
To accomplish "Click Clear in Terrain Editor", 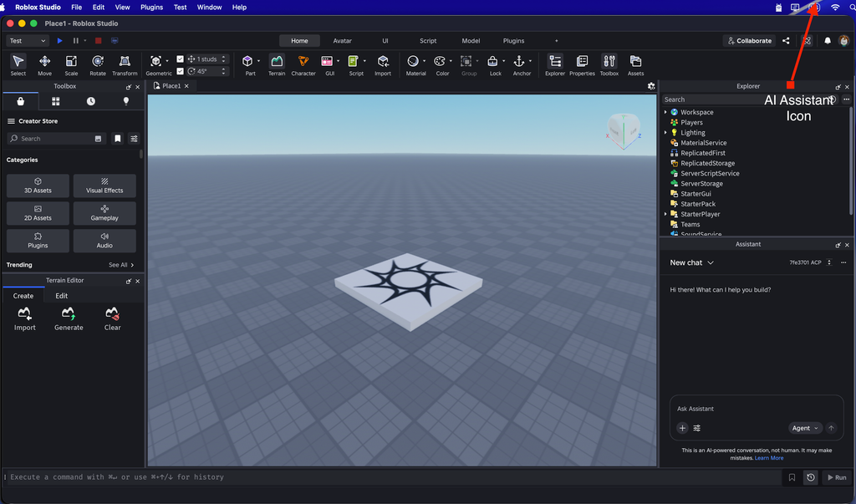I will point(113,319).
